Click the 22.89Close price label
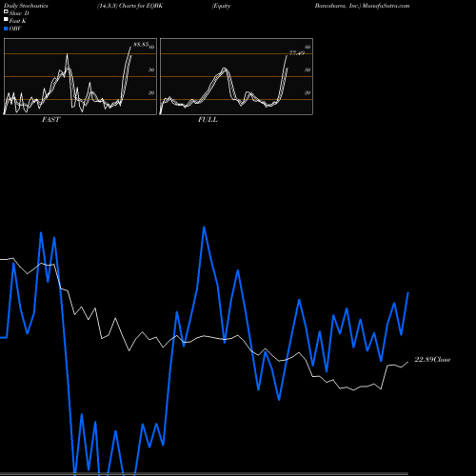Image resolution: width=476 pixels, height=476 pixels. (x=432, y=360)
